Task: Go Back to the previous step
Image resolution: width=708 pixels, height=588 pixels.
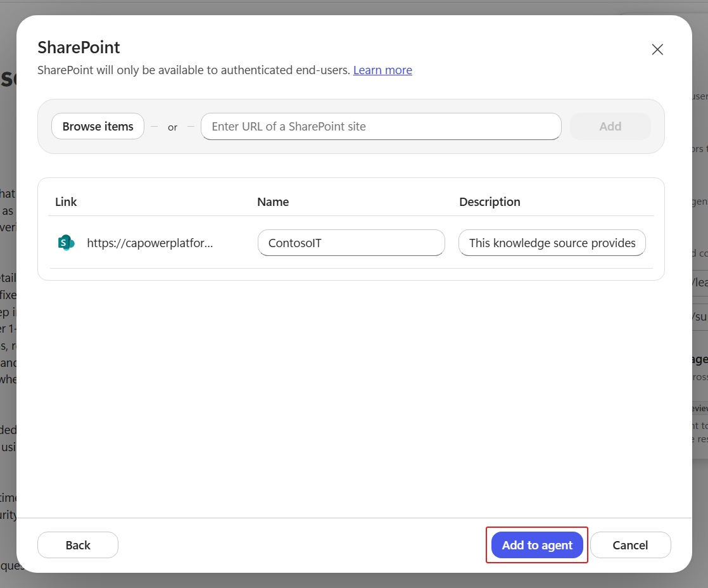Action: point(78,545)
